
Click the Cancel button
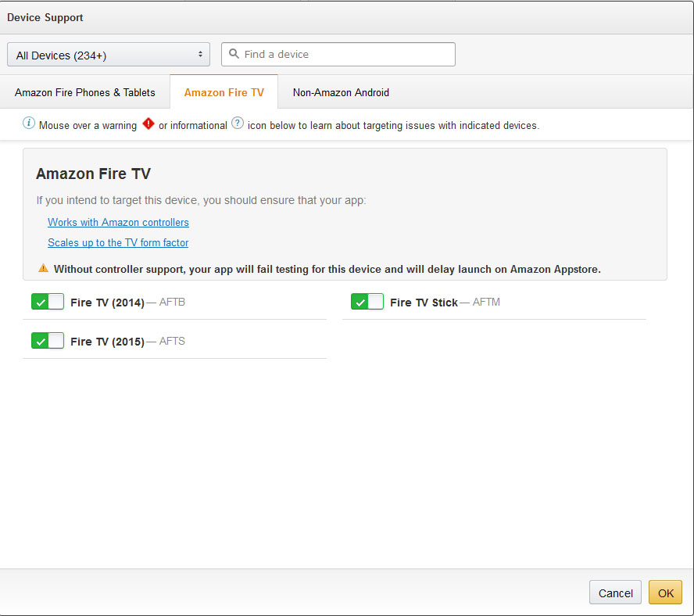click(x=615, y=593)
